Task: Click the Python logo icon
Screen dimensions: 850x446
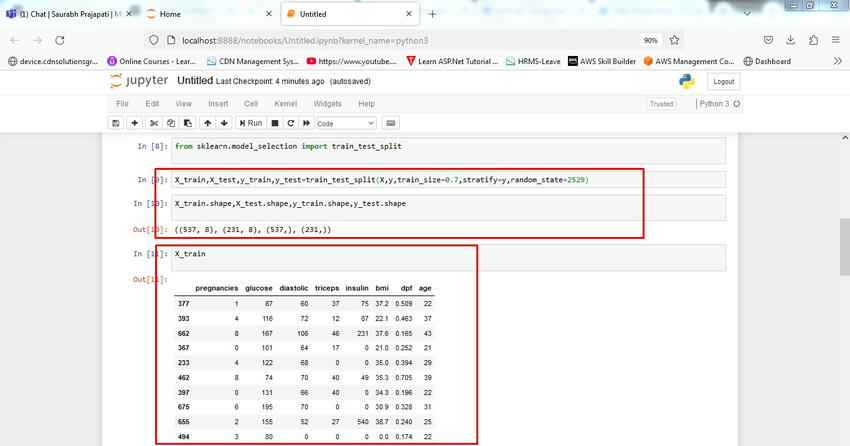Action: pos(687,81)
